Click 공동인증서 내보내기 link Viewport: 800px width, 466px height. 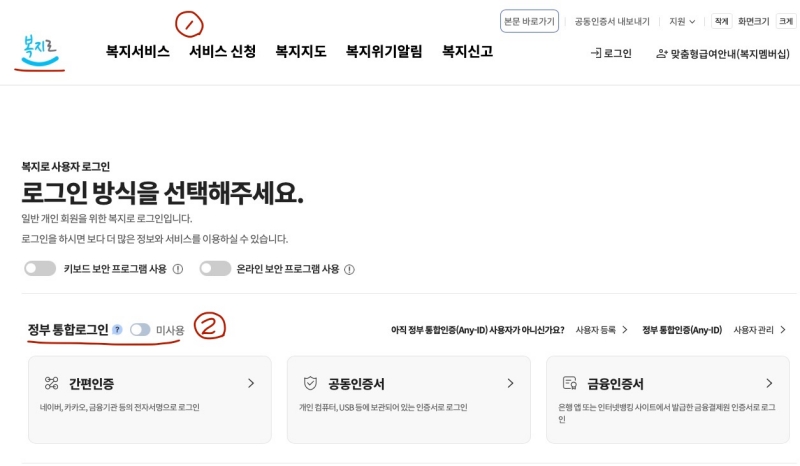tap(612, 21)
